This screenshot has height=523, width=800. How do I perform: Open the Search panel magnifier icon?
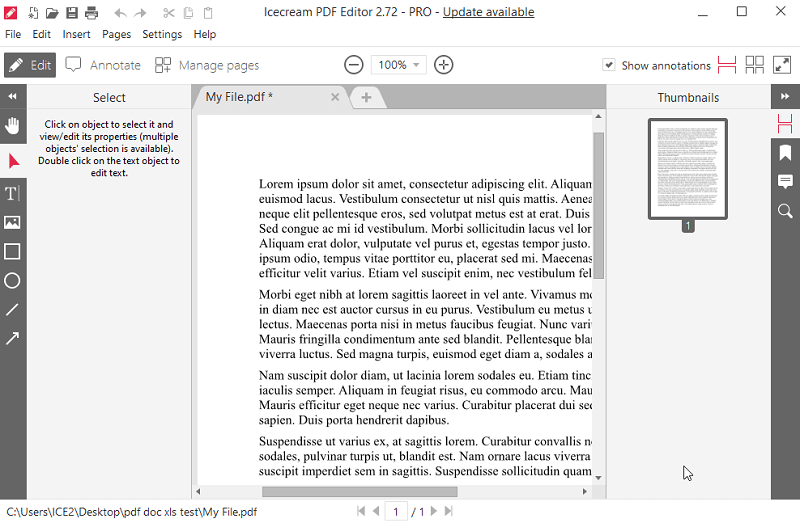(x=785, y=211)
